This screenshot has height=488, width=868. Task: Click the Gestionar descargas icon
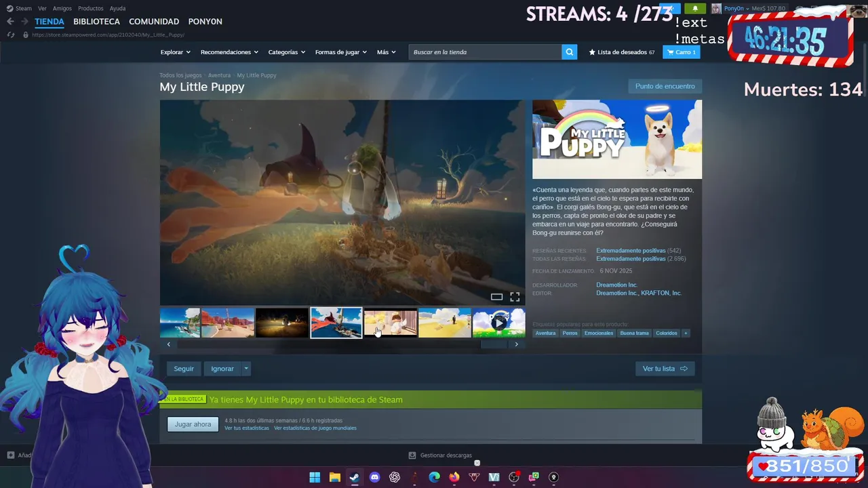[412, 455]
